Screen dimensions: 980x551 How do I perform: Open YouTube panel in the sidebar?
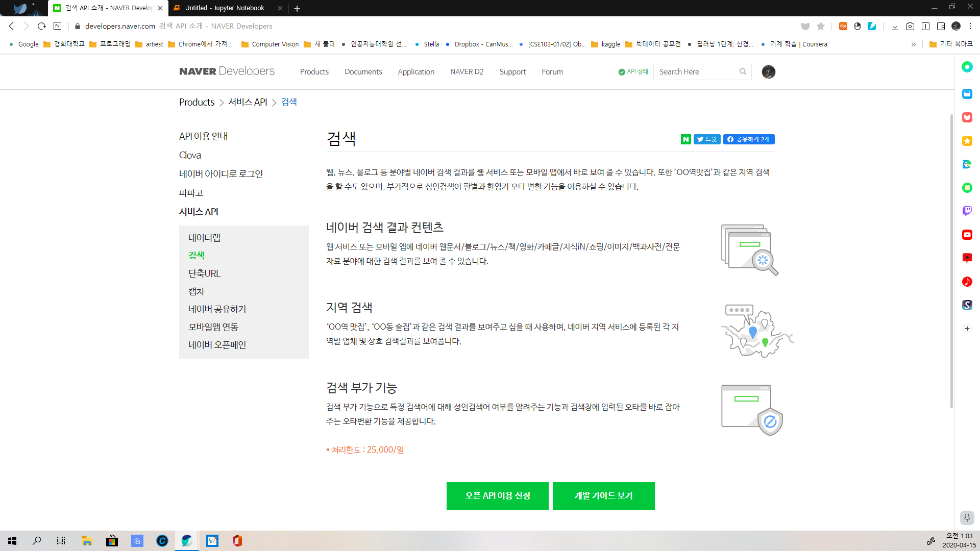(x=967, y=235)
